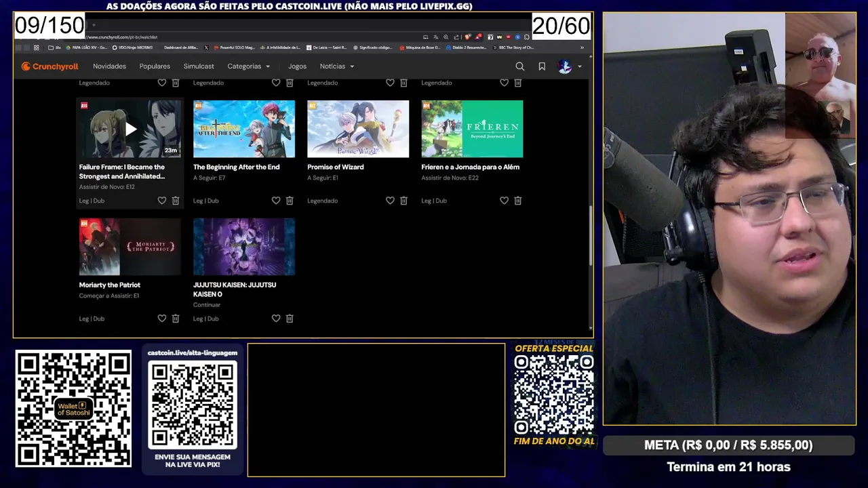Image resolution: width=868 pixels, height=488 pixels.
Task: Open the BBC The Story of Ch... bookmark
Action: (513, 47)
